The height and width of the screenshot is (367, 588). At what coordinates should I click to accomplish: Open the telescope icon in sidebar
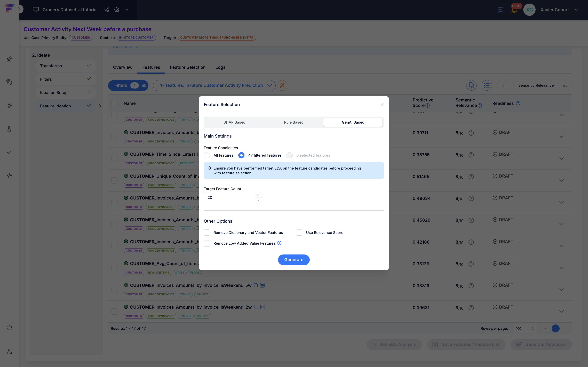9,59
